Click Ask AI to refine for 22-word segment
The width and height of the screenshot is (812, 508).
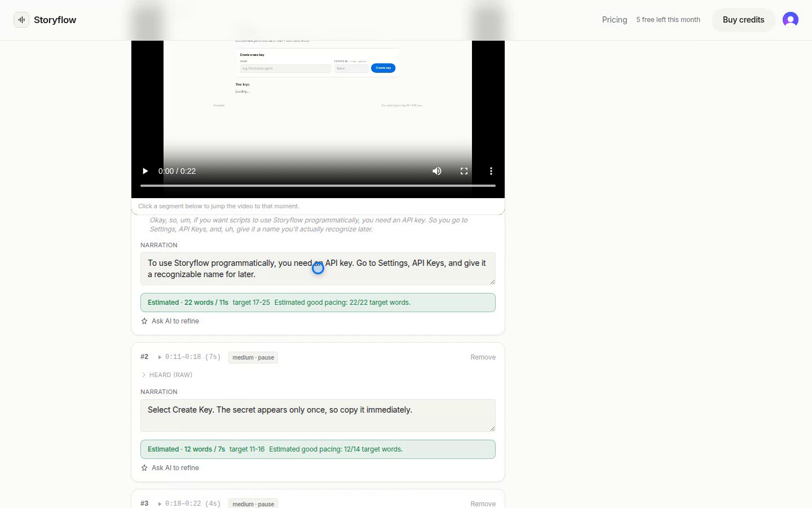[x=170, y=321]
